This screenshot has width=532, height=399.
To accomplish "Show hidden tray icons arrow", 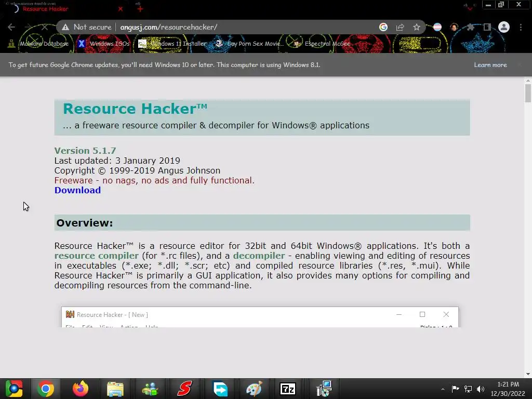I will point(443,389).
